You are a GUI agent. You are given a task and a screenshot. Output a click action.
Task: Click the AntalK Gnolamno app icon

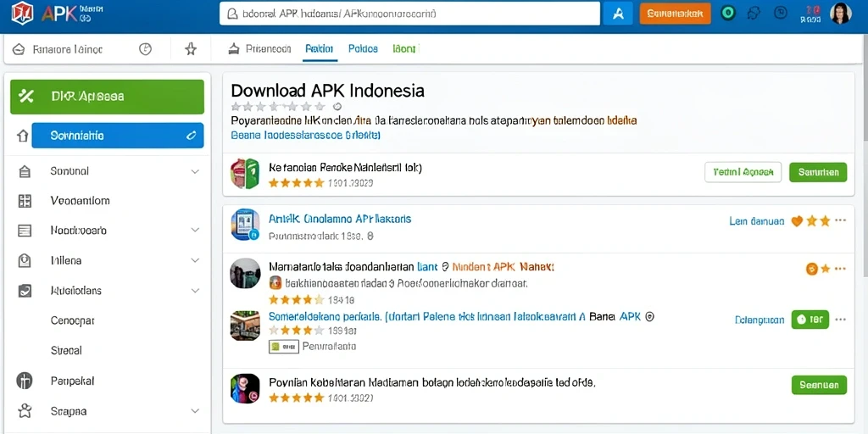tap(245, 224)
